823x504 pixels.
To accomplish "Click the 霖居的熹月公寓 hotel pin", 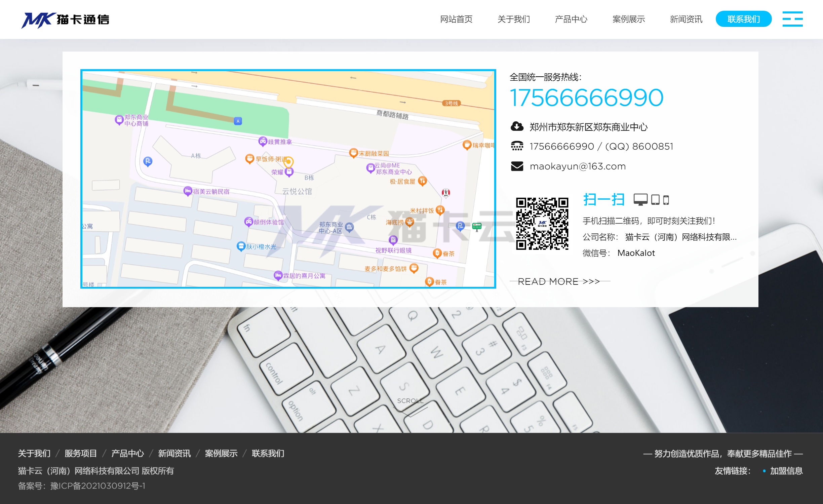I will tap(278, 276).
